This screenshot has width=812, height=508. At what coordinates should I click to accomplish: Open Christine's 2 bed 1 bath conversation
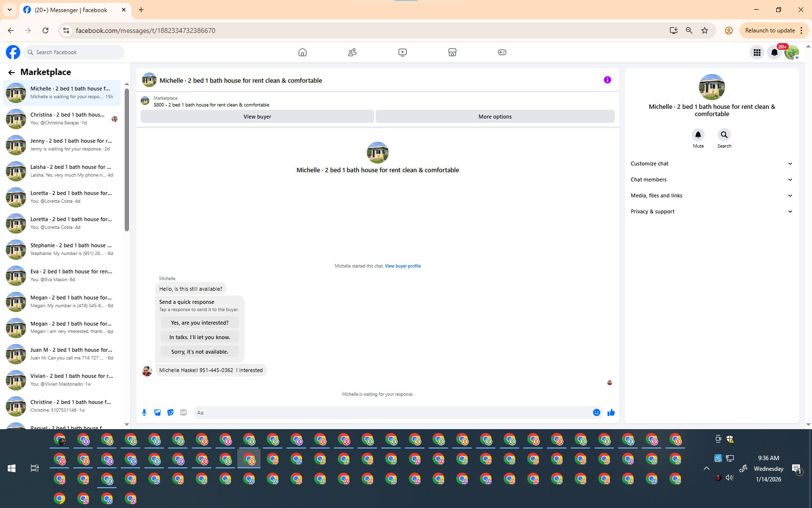pyautogui.click(x=62, y=406)
